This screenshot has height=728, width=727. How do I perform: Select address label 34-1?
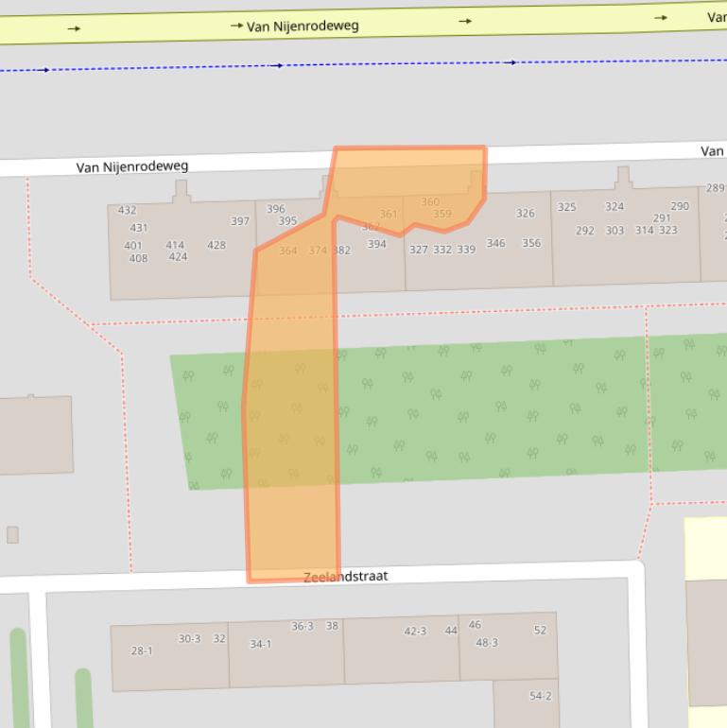(260, 644)
